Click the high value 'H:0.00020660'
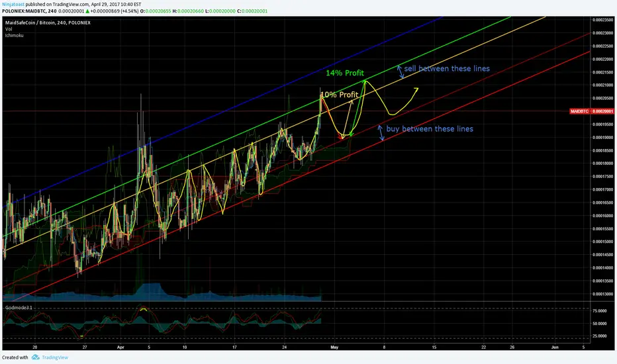617x364 pixels. [188, 11]
